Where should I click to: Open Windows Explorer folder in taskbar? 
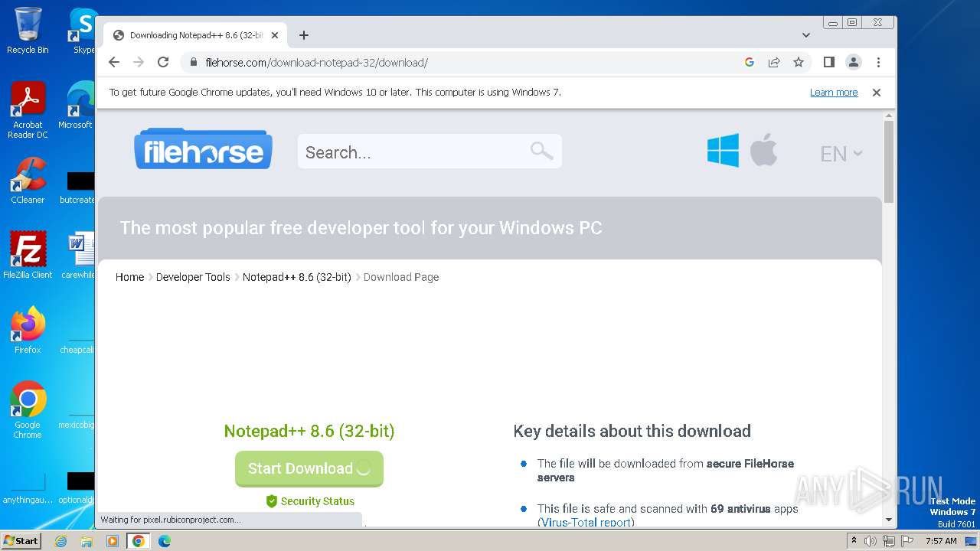click(x=87, y=541)
